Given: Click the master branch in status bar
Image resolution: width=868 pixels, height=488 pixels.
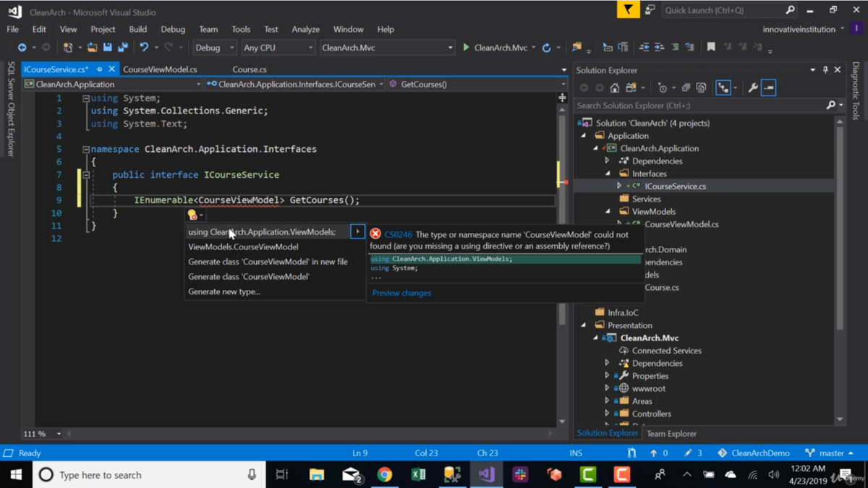Looking at the screenshot, I should pos(830,453).
